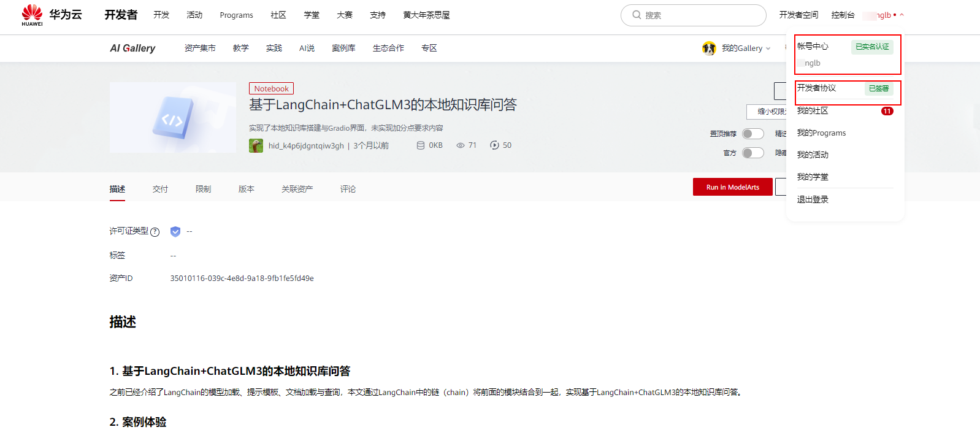Switch to the 限制 tab

203,189
